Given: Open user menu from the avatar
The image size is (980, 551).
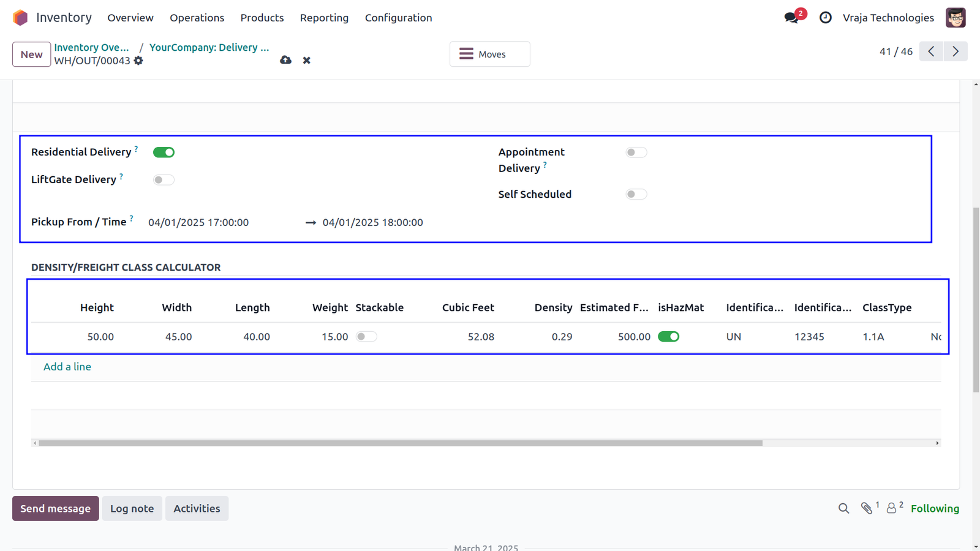Looking at the screenshot, I should [956, 18].
